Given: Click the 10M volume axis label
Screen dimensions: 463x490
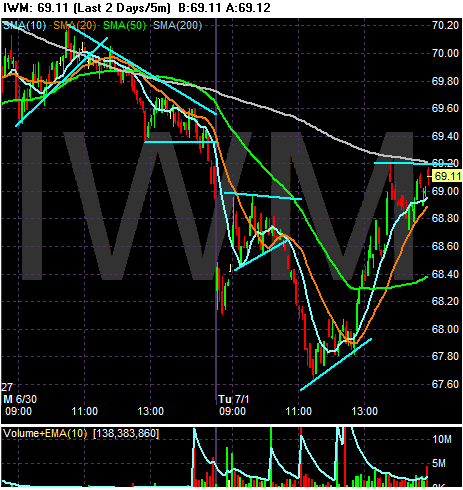Looking at the screenshot, I should [x=442, y=439].
